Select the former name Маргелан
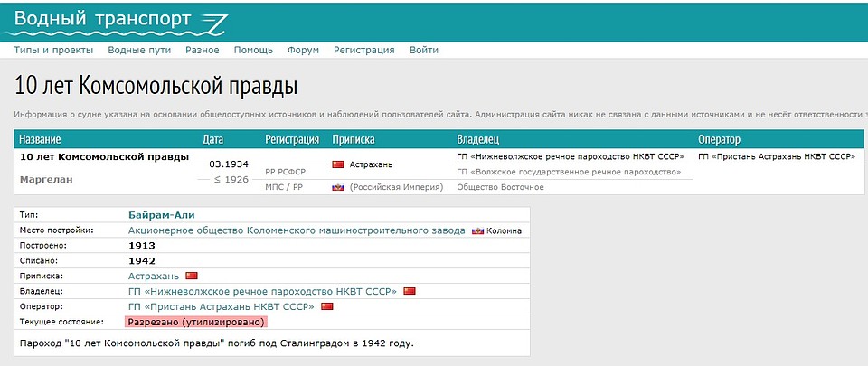This screenshot has width=868, height=366. click(46, 180)
